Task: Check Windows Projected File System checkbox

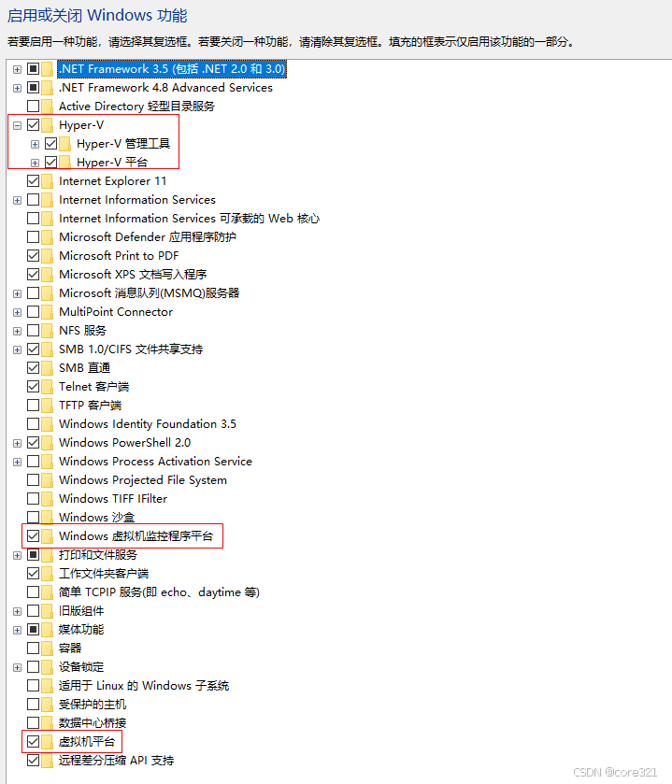Action: [x=33, y=480]
